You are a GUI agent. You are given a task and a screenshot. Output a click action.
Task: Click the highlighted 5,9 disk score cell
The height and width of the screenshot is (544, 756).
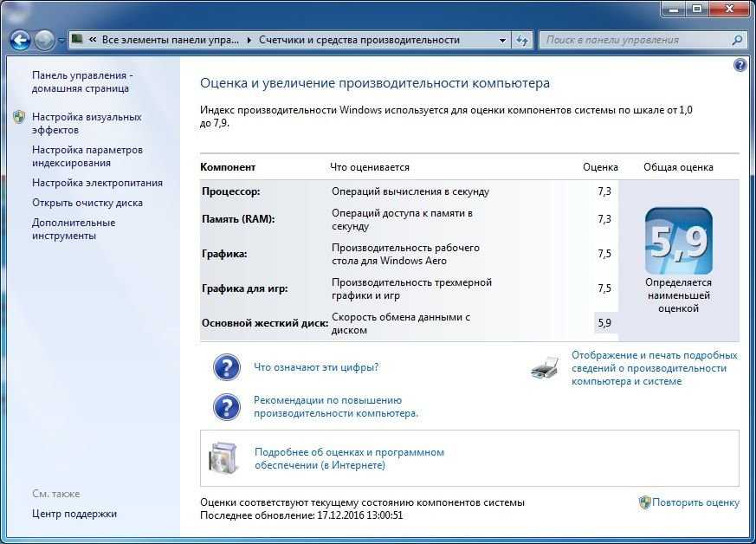coord(604,323)
